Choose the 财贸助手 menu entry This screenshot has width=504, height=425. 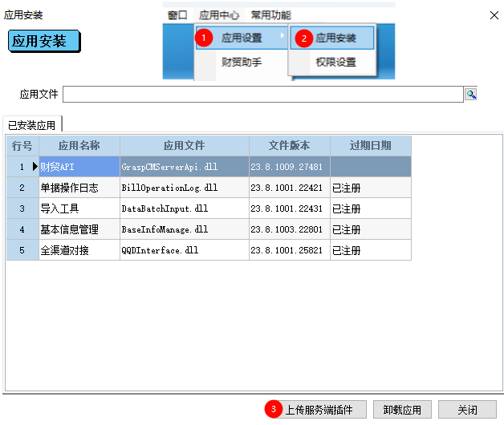242,62
